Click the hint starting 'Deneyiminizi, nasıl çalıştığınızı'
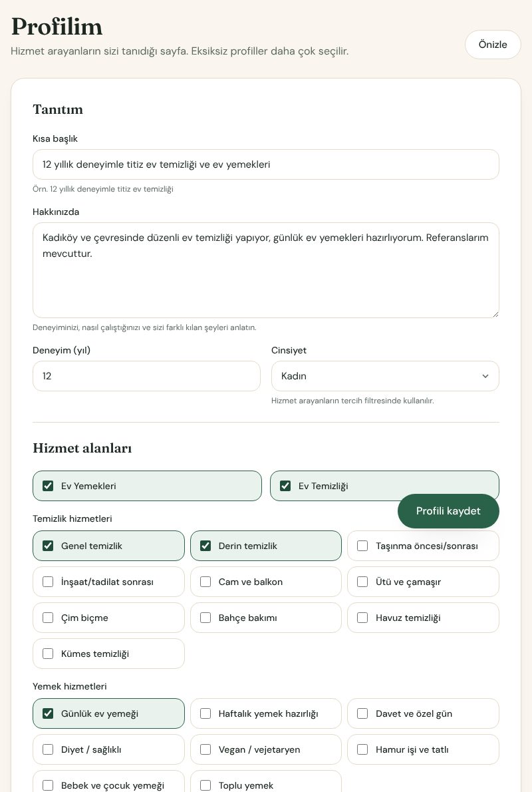Screen dimensions: 532x792 [x=144, y=327]
